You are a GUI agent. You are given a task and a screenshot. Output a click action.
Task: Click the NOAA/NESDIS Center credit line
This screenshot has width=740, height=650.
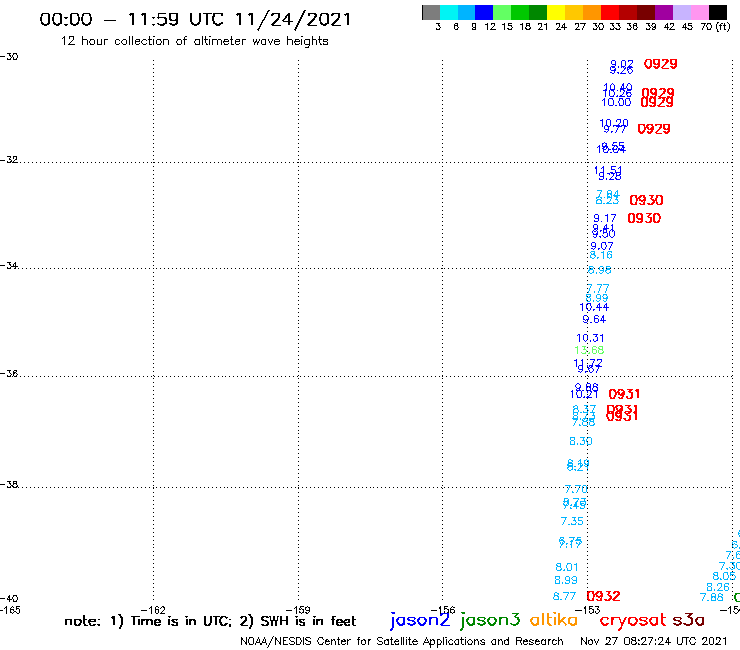pyautogui.click(x=402, y=641)
